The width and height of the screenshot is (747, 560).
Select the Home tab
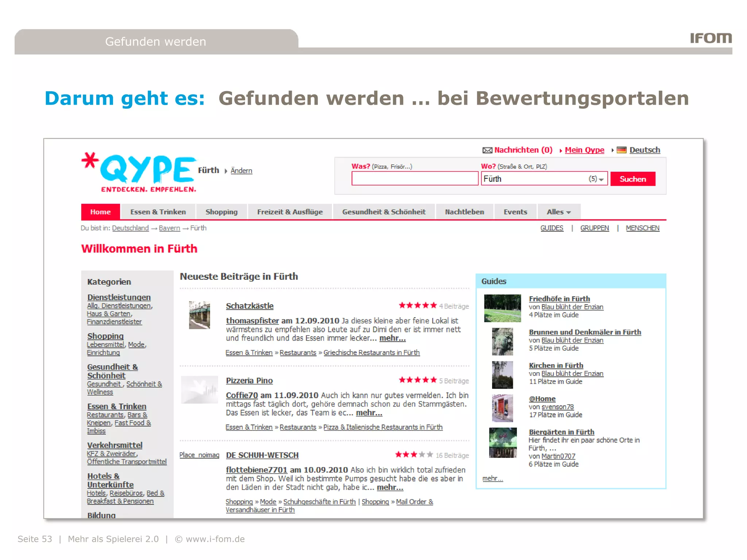(101, 212)
